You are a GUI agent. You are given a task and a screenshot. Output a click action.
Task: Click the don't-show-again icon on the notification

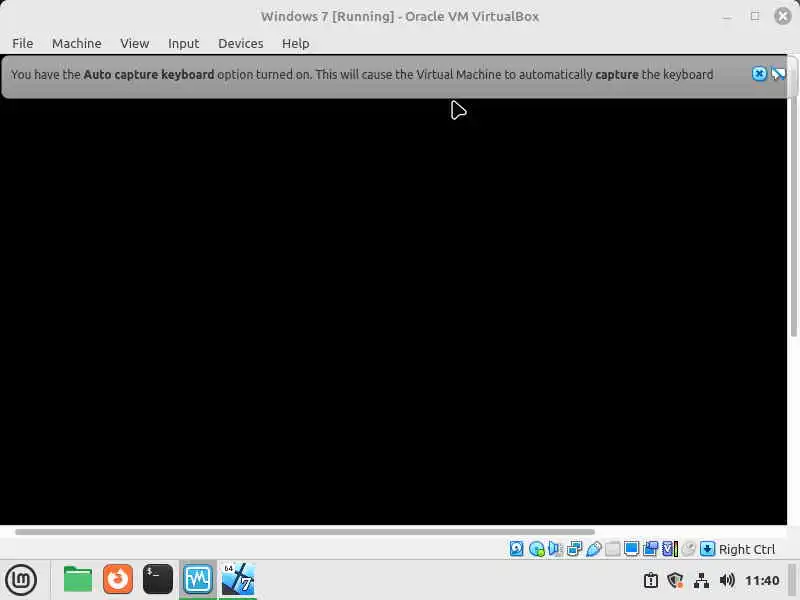coord(779,74)
